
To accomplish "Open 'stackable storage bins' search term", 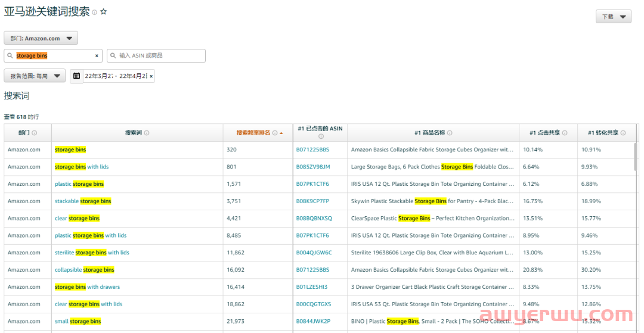I will [83, 201].
